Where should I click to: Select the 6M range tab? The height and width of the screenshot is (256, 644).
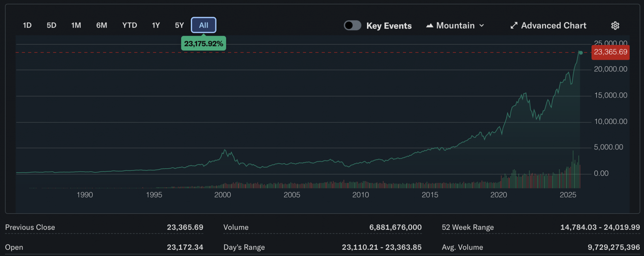point(102,25)
